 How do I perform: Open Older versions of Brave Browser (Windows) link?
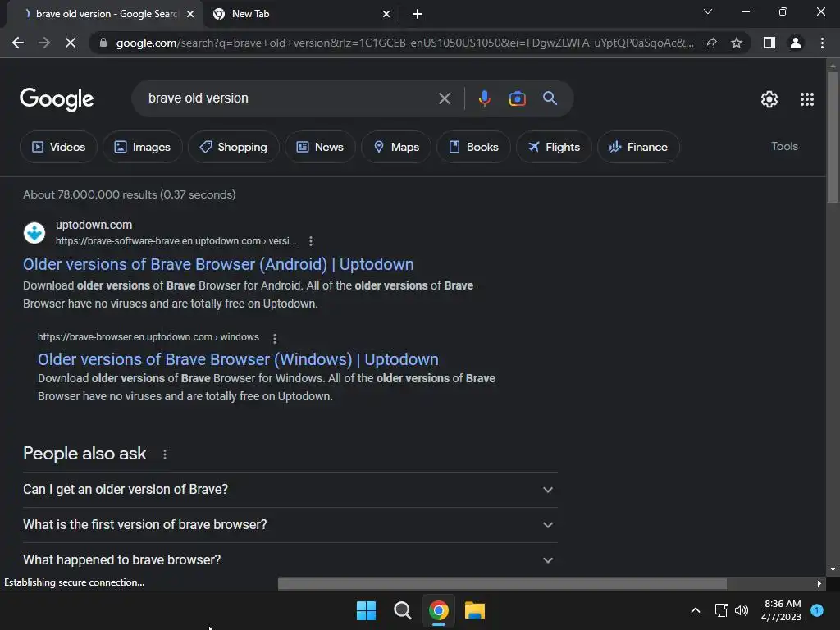(238, 359)
